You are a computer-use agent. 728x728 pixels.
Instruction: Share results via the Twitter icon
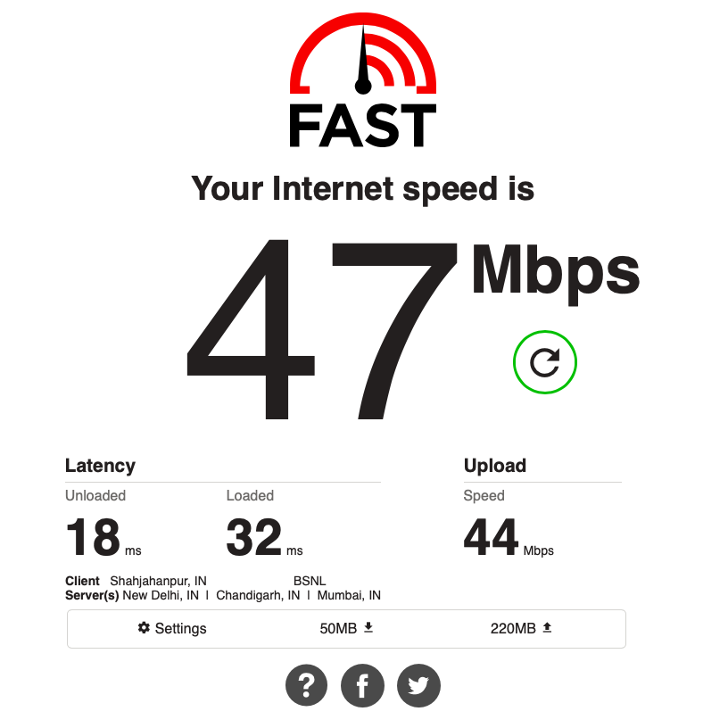418,685
